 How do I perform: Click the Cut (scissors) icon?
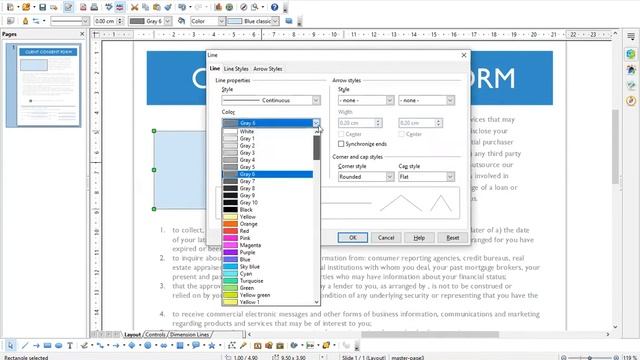(x=134, y=7)
